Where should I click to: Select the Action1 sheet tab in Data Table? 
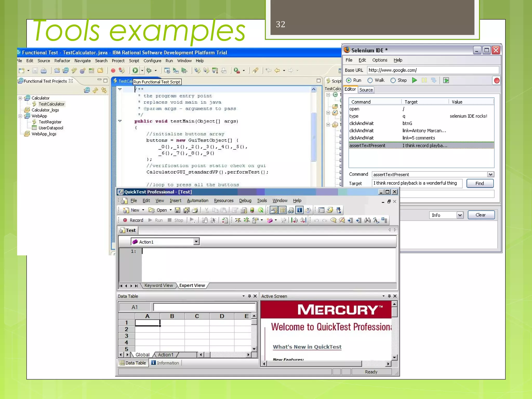coord(165,355)
